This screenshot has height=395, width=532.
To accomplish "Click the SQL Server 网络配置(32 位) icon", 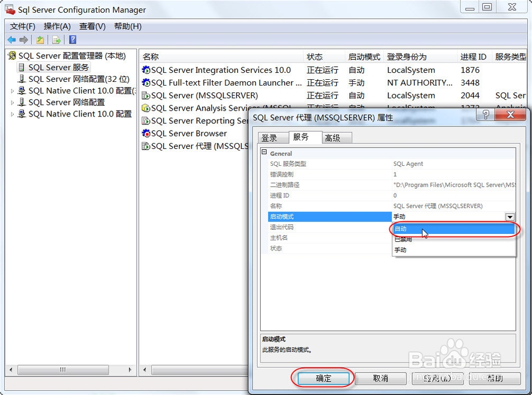I will coord(22,79).
